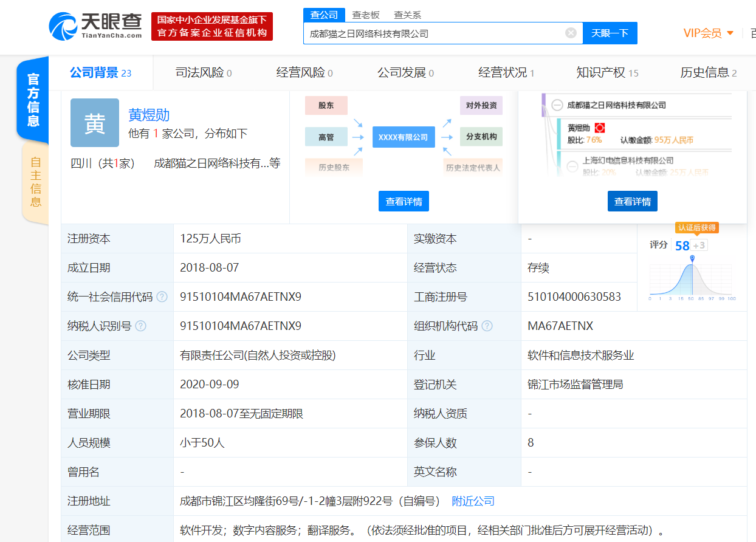756x542 pixels.
Task: Click the 天眼一下 search button
Action: [x=610, y=33]
